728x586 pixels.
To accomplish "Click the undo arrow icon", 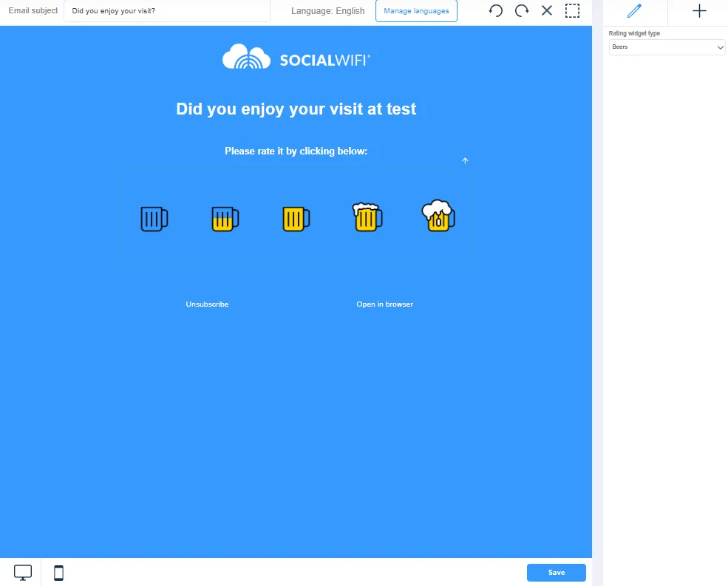I will [496, 11].
